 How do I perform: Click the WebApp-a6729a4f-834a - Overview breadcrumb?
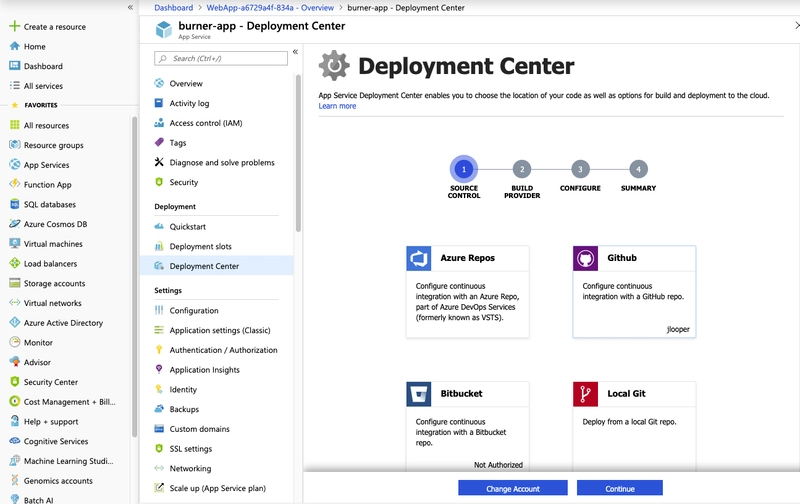[x=270, y=8]
